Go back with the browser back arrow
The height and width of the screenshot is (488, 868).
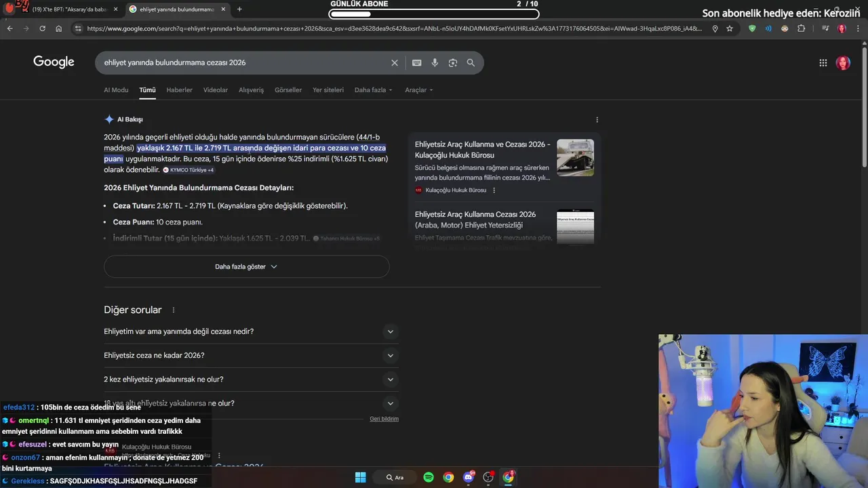pyautogui.click(x=9, y=28)
